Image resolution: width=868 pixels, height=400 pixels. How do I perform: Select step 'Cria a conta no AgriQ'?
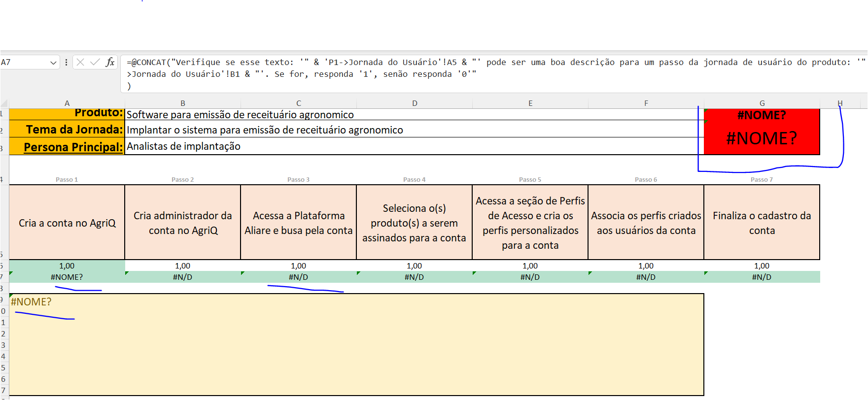point(67,223)
